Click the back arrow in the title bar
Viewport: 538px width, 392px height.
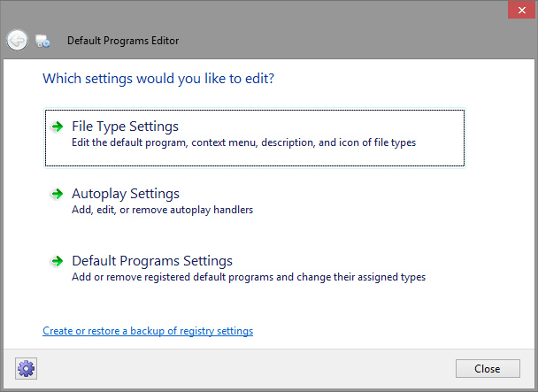pyautogui.click(x=17, y=40)
